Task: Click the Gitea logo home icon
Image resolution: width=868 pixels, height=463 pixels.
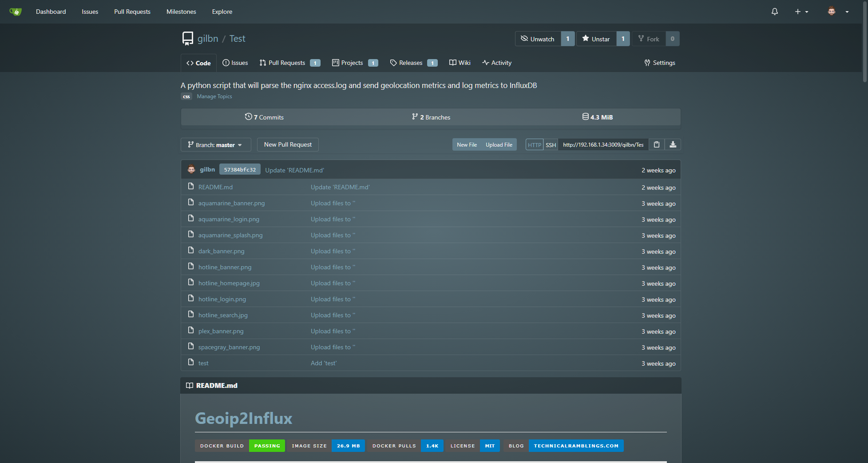Action: [x=16, y=12]
